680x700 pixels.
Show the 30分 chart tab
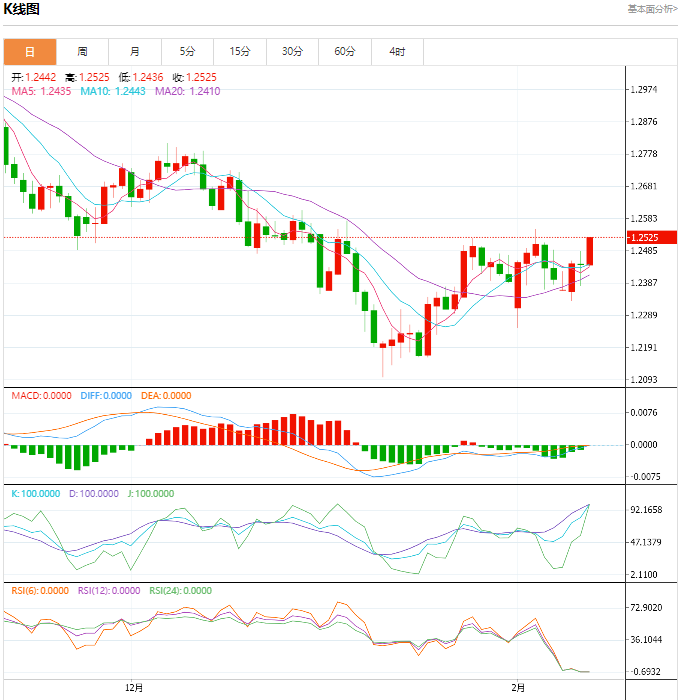tap(292, 52)
